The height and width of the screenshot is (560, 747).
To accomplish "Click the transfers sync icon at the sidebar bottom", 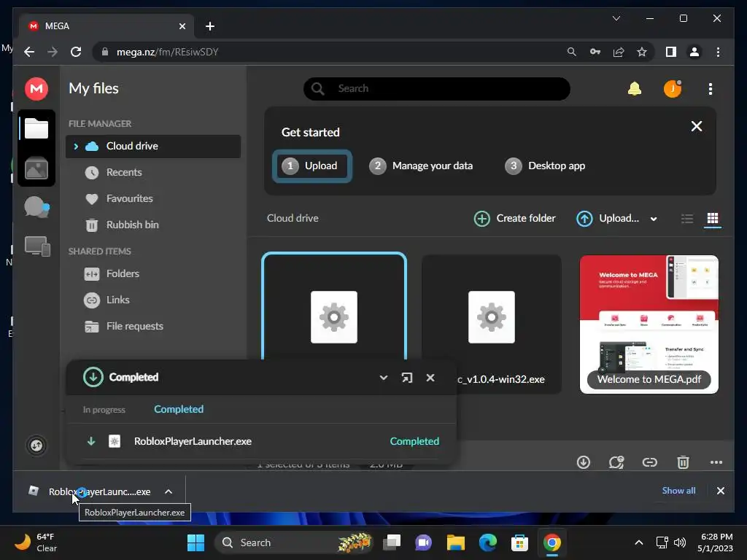I will [36, 446].
